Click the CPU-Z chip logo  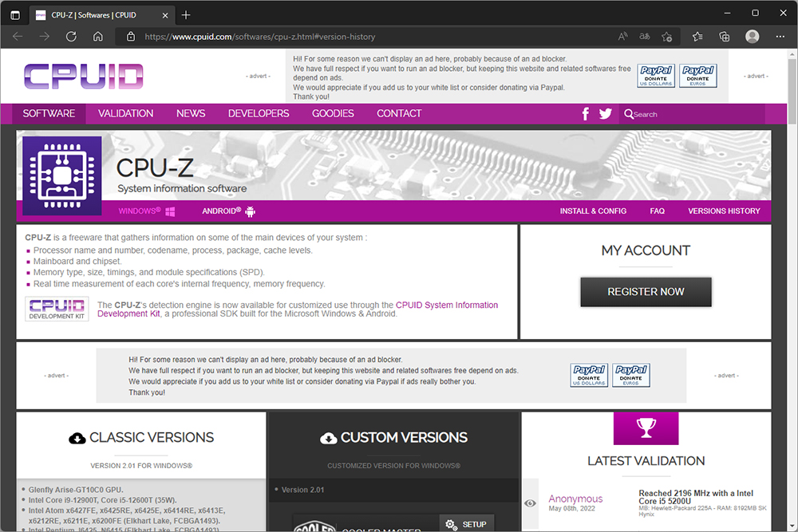pyautogui.click(x=62, y=175)
